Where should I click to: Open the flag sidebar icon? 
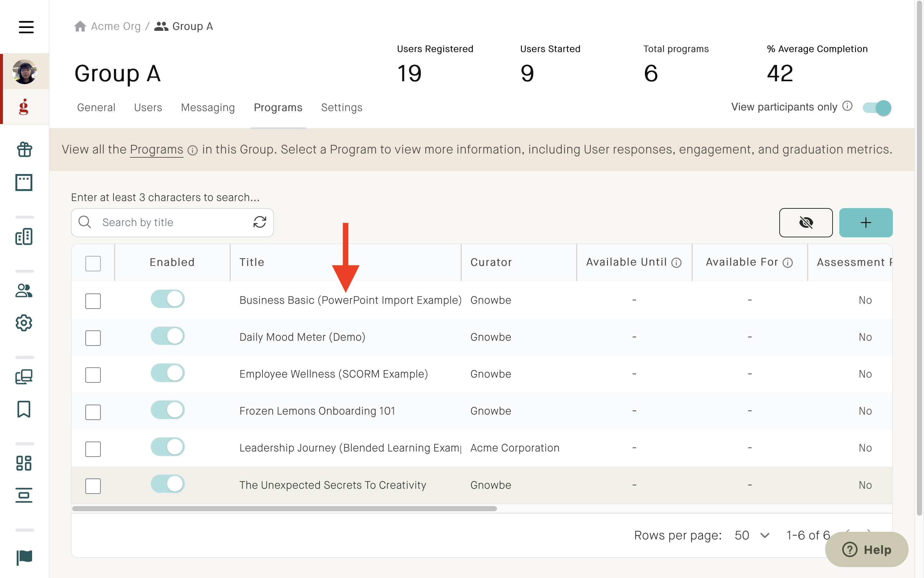(x=24, y=557)
